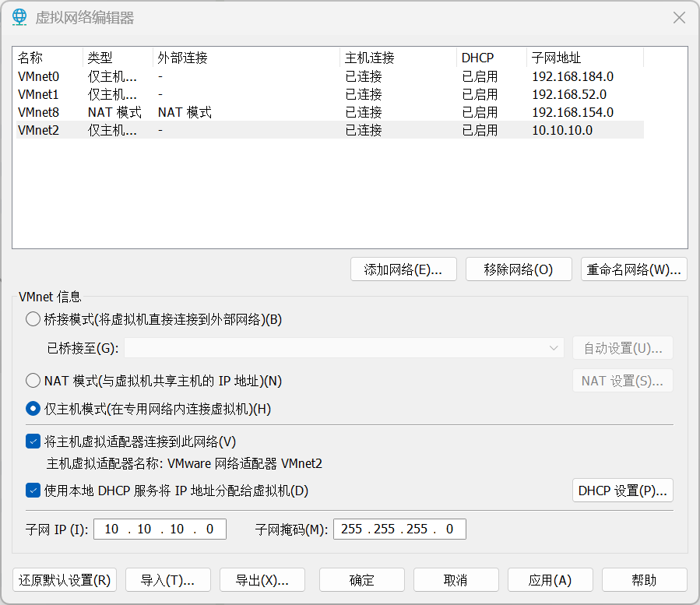Click the 主机连接 column header
This screenshot has height=605, width=700.
pyautogui.click(x=398, y=58)
